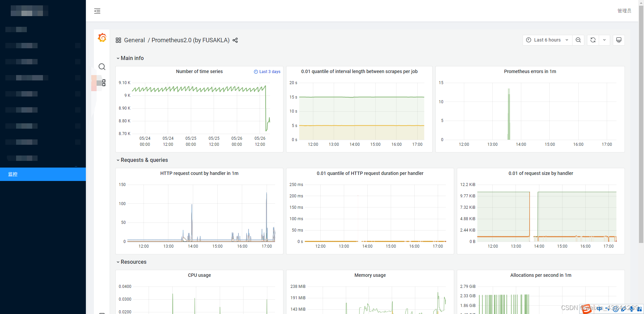Viewport: 644px width, 314px height.
Task: Open the Allocations per second in 1m title
Action: [541, 275]
